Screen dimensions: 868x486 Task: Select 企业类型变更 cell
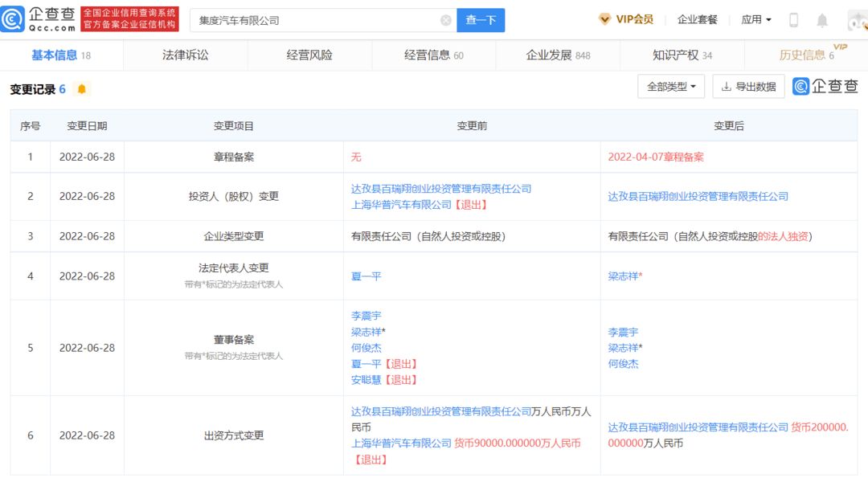coord(234,236)
